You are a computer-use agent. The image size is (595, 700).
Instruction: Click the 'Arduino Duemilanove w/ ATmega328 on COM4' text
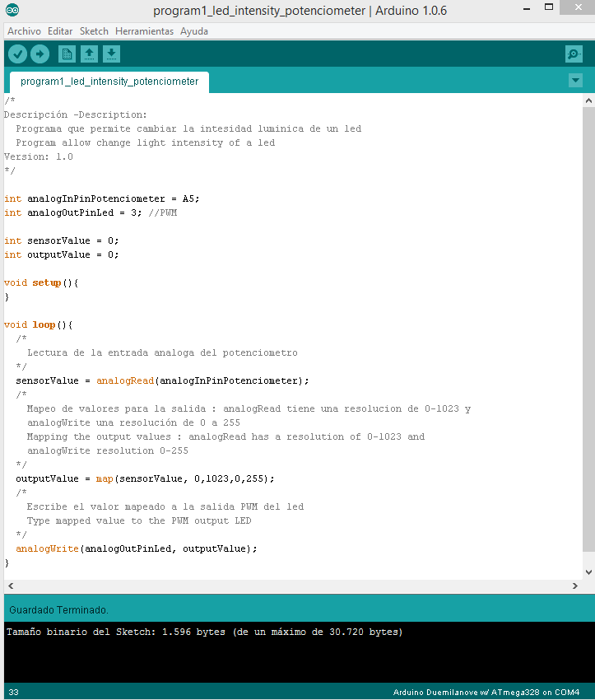486,693
